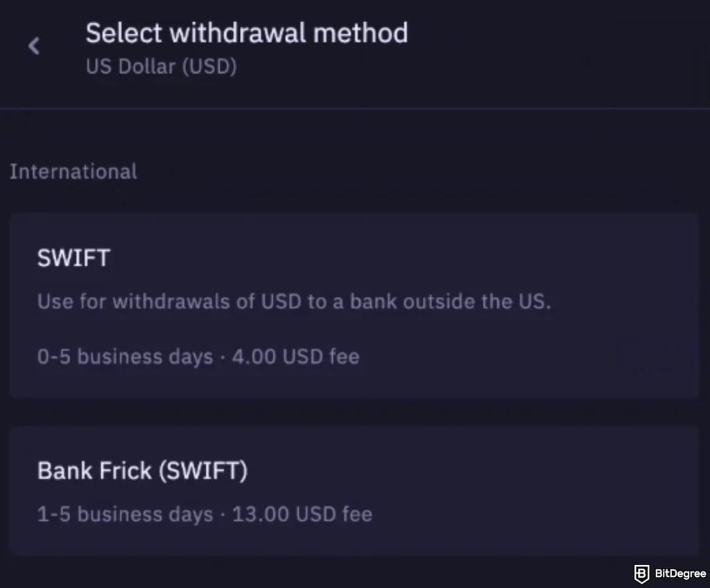Click the SWIFT description about banks outside US

coord(294,302)
